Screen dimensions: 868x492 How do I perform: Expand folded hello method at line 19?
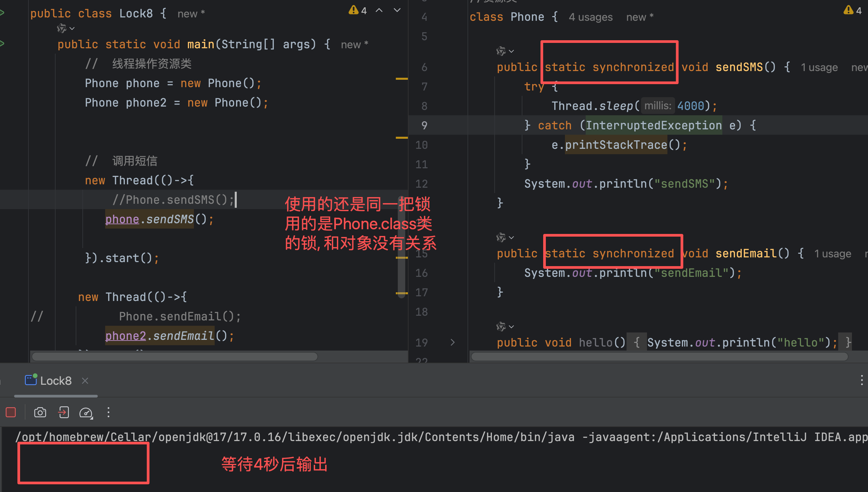click(452, 342)
